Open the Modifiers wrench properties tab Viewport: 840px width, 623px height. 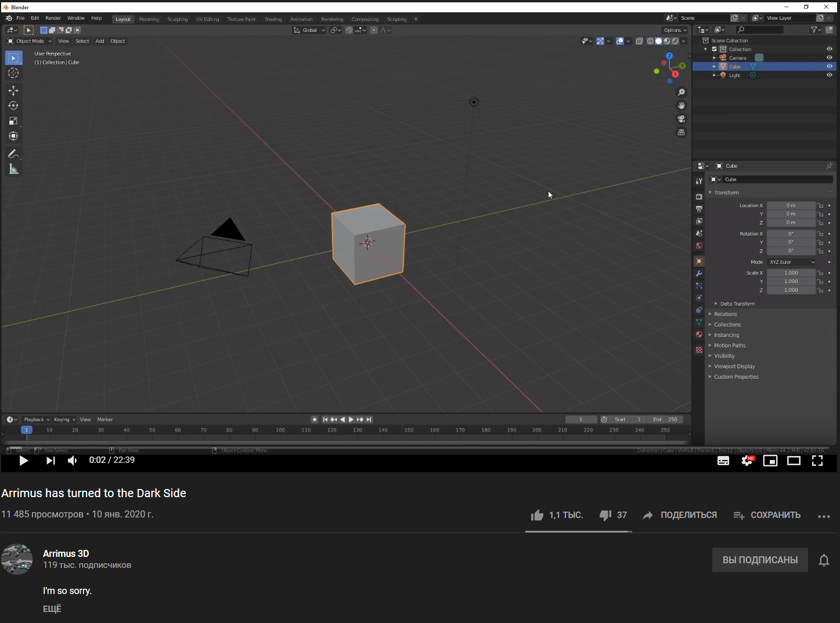(x=699, y=273)
